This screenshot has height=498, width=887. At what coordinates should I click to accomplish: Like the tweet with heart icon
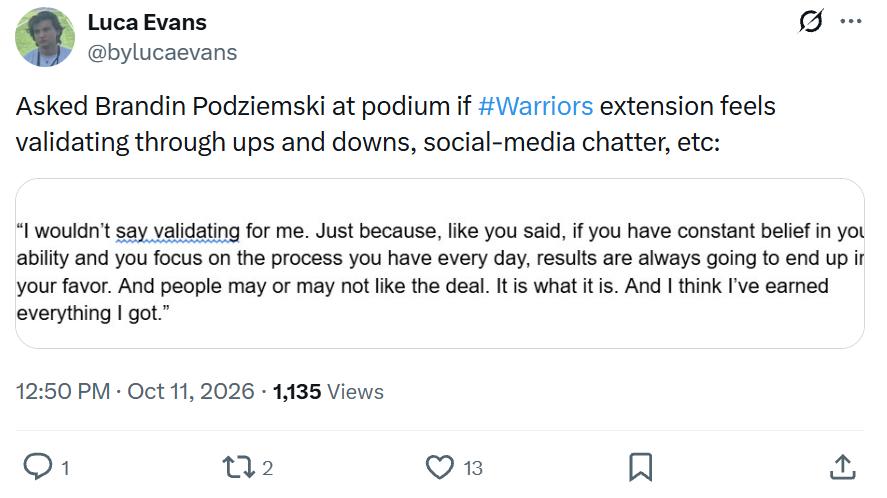pyautogui.click(x=440, y=467)
